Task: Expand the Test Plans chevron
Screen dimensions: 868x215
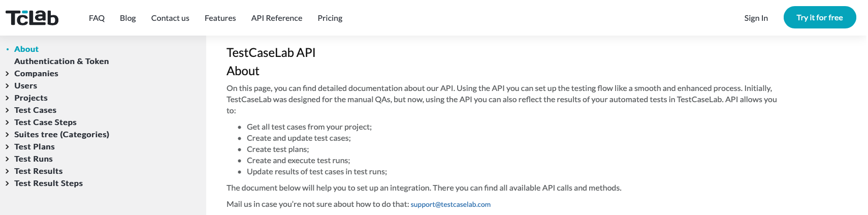Action: (7, 147)
